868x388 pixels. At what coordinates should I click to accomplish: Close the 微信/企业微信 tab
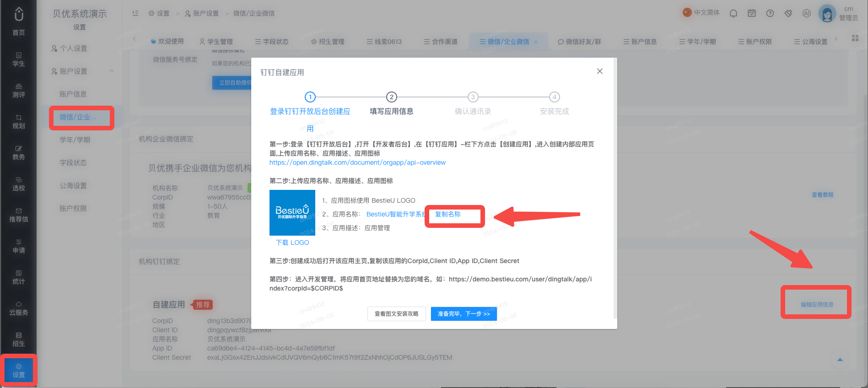536,42
